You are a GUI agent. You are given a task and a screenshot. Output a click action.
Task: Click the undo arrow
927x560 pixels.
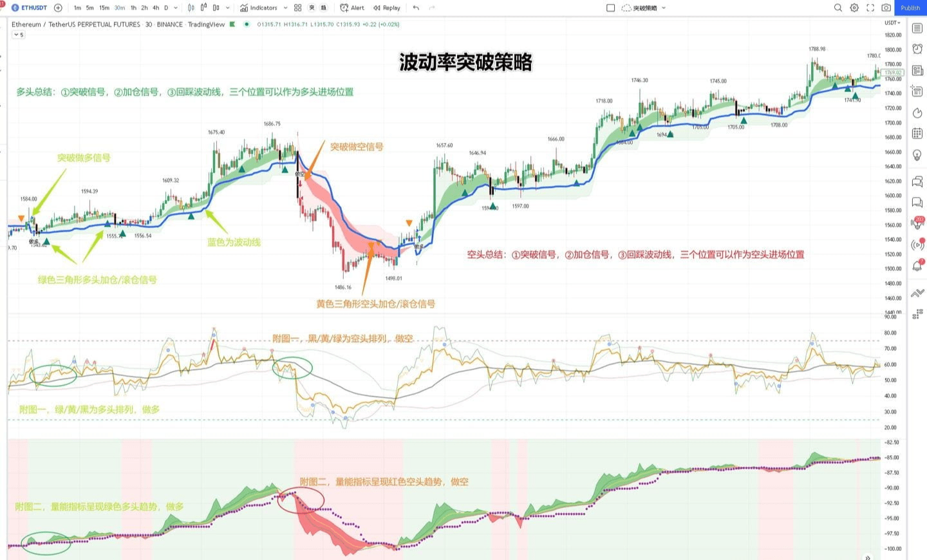click(416, 8)
